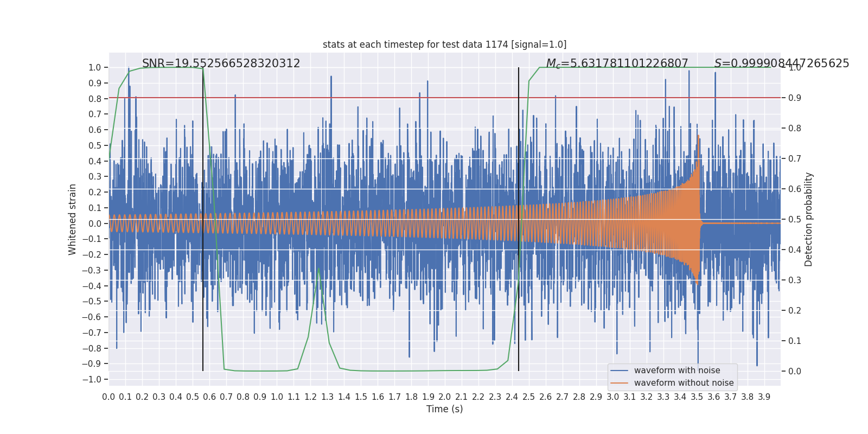Image resolution: width=868 pixels, height=434 pixels.
Task: Click the 0.5 tick on the probability axis
Action: [x=794, y=219]
